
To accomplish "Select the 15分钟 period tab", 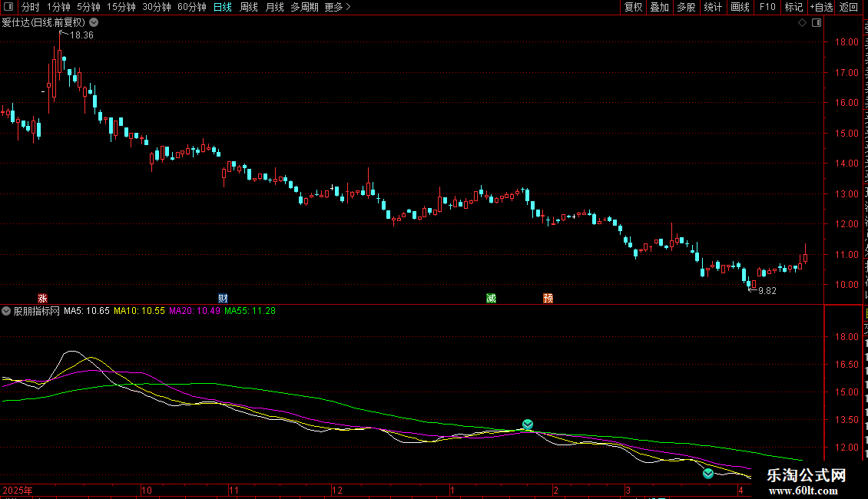I will [121, 7].
